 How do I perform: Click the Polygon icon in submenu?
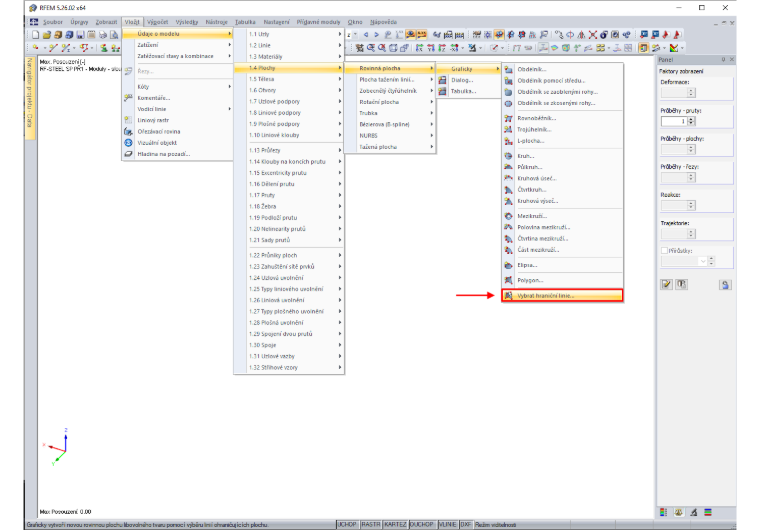508,280
